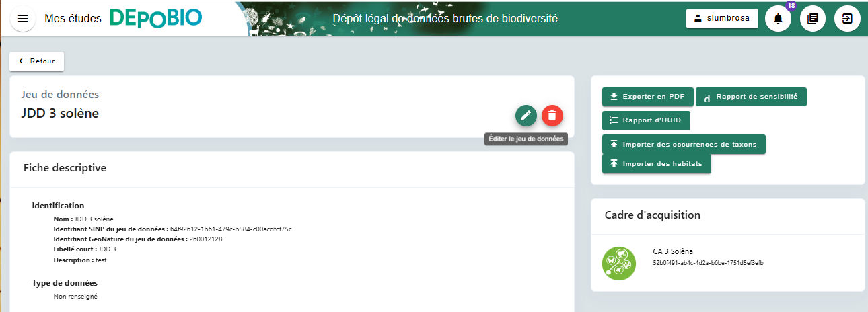Select Importer des occurrences de taxons
The width and height of the screenshot is (868, 312).
(x=683, y=144)
